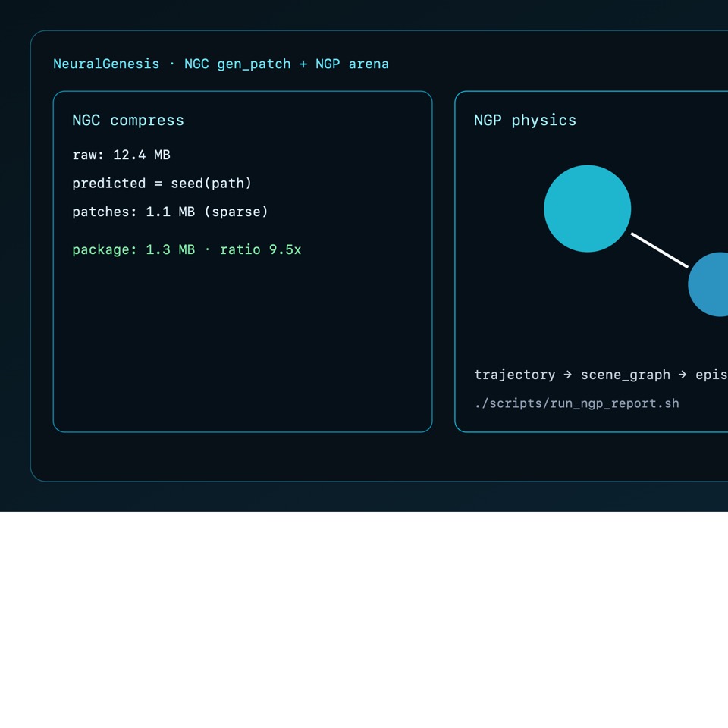Select the NGP physics panel heading
This screenshot has height=728, width=728.
point(525,121)
